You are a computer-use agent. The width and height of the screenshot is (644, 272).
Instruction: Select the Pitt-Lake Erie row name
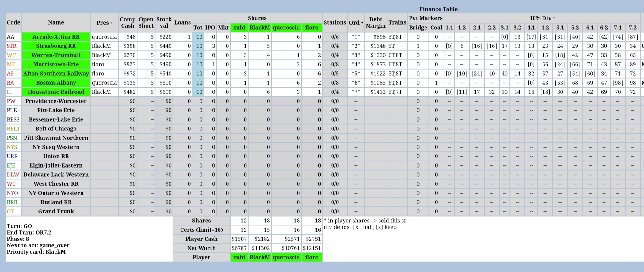56,110
